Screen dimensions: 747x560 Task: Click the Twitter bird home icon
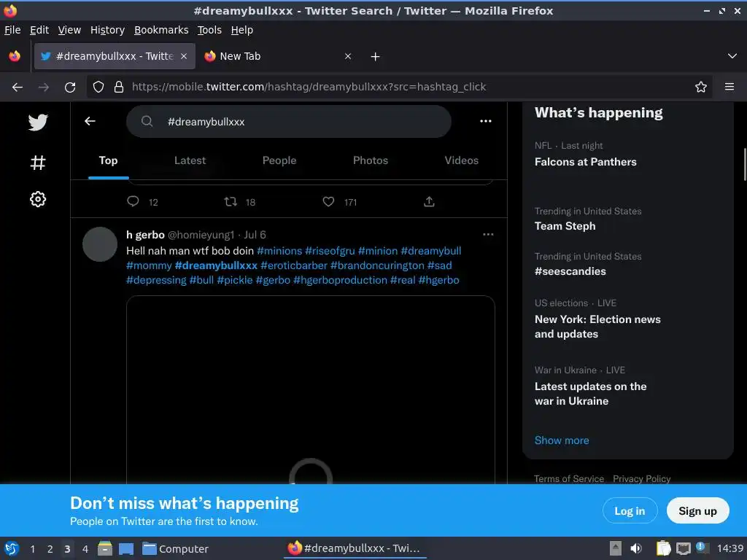(x=38, y=122)
